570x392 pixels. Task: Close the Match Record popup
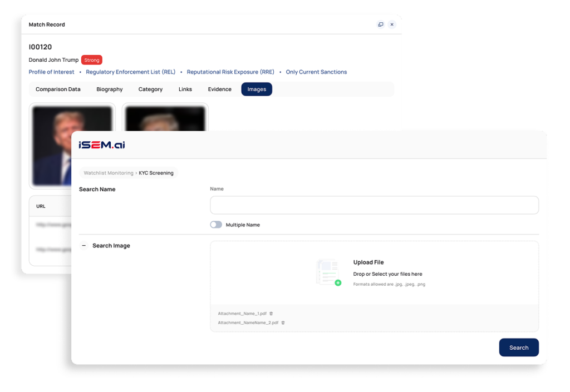[x=392, y=24]
